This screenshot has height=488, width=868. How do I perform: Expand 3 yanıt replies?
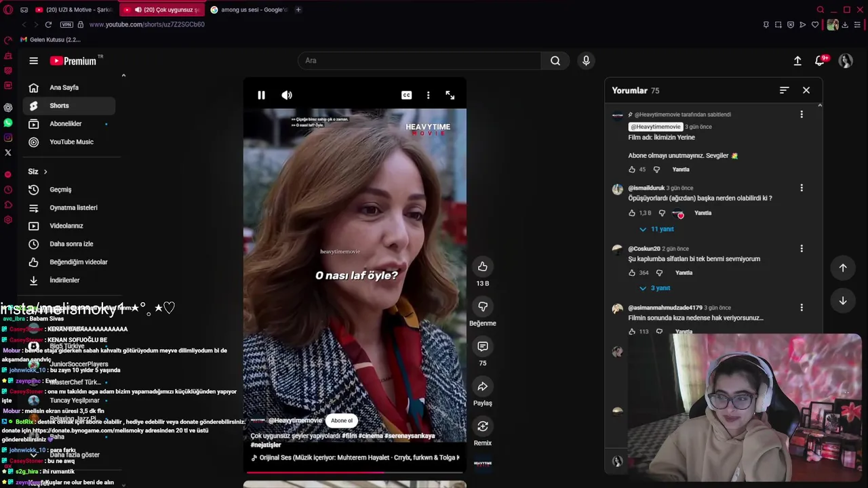[654, 288]
